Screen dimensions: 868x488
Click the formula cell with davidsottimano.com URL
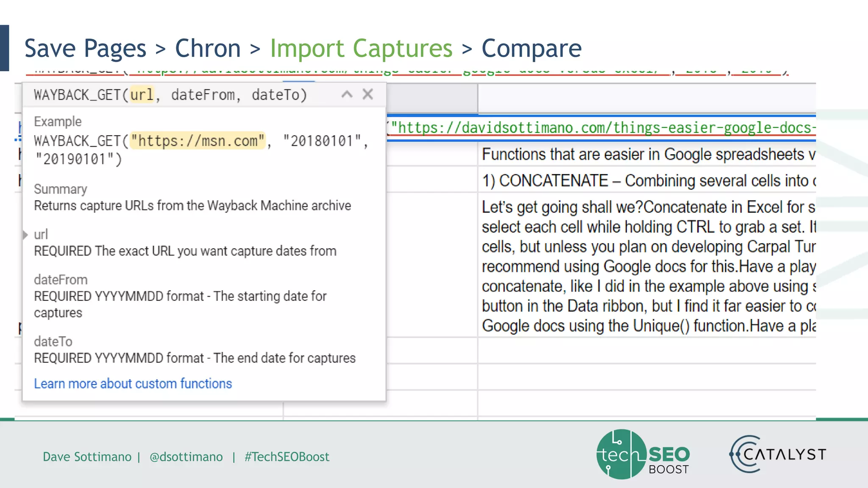pos(601,128)
